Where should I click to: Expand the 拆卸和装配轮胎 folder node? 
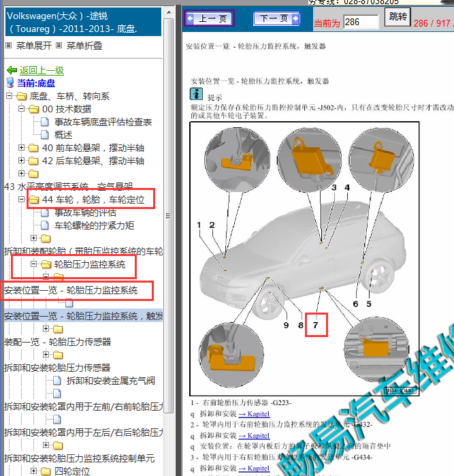[x=33, y=238]
